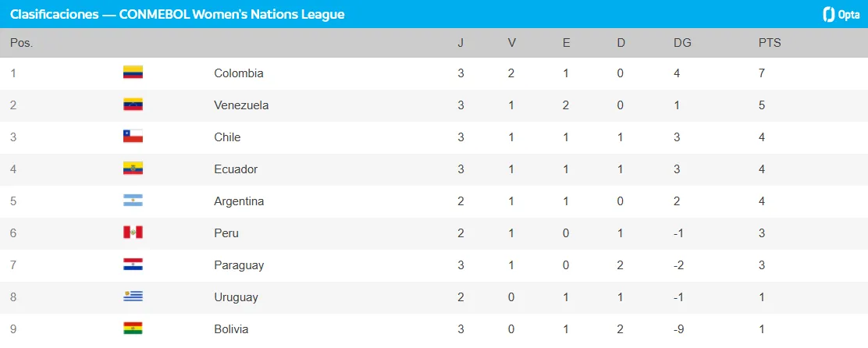Click the Pos. column header
The height and width of the screenshot is (348, 868).
click(x=21, y=43)
